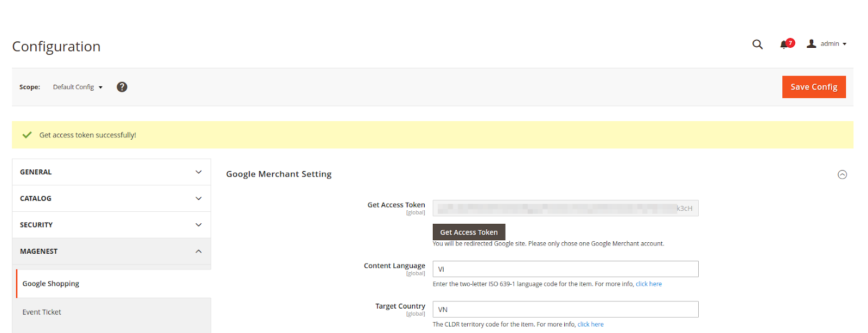Click the Get Access Token button
This screenshot has height=333, width=868.
[x=469, y=232]
